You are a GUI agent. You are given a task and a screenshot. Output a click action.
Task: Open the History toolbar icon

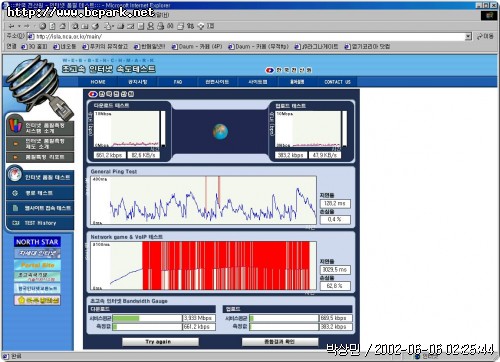click(x=95, y=26)
